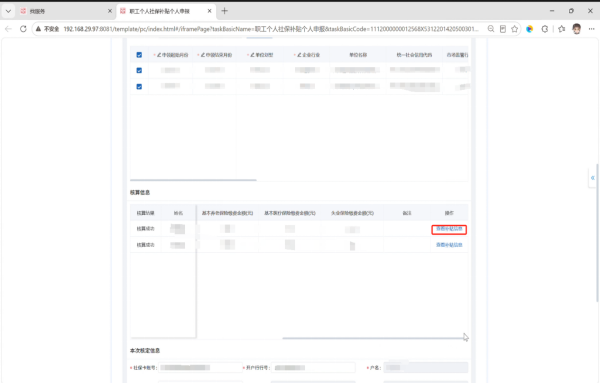Uncheck the second data row checkbox
This screenshot has width=600, height=383.
[139, 86]
